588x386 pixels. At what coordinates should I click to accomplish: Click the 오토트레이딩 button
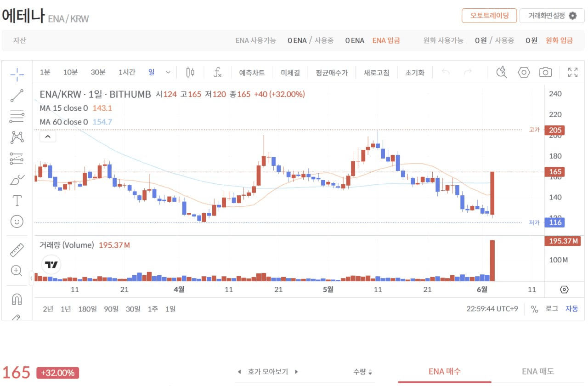coord(489,16)
